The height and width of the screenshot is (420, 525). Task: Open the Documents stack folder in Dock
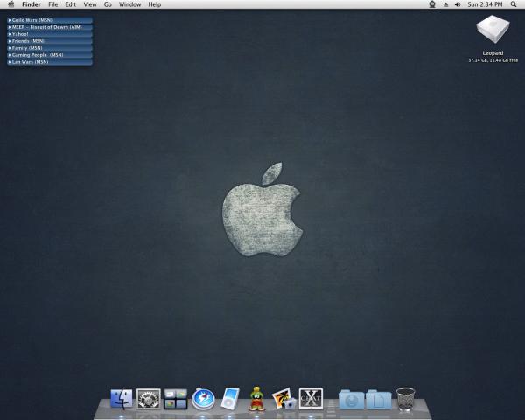click(379, 399)
